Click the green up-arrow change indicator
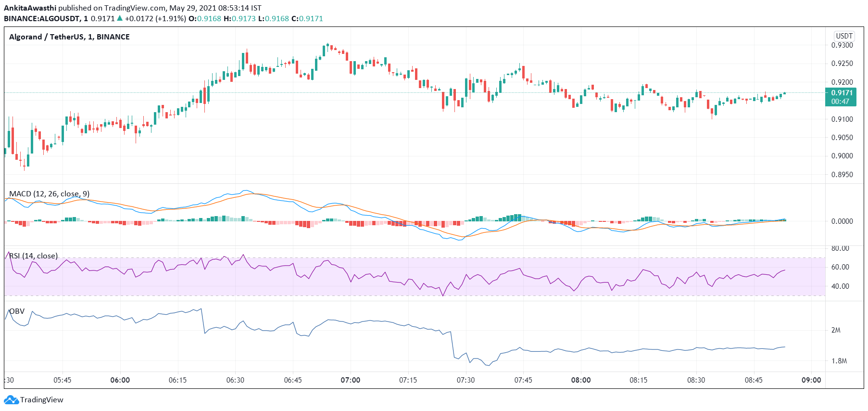Viewport: 868px width, 411px height. click(120, 18)
